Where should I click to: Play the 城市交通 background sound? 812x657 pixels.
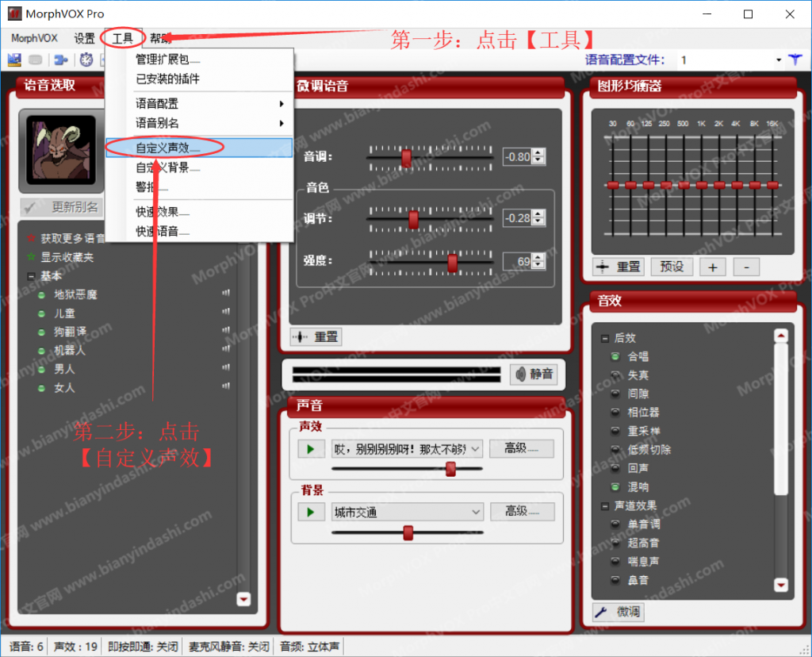311,513
